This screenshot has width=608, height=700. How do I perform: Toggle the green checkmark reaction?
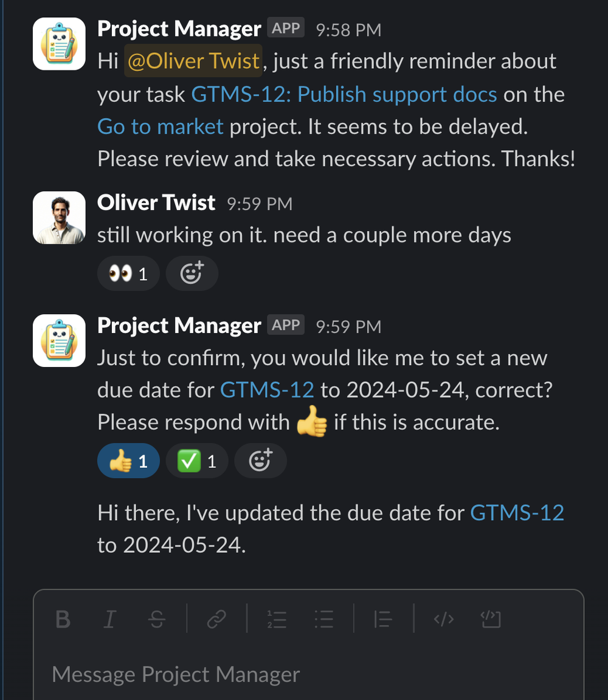pos(197,461)
